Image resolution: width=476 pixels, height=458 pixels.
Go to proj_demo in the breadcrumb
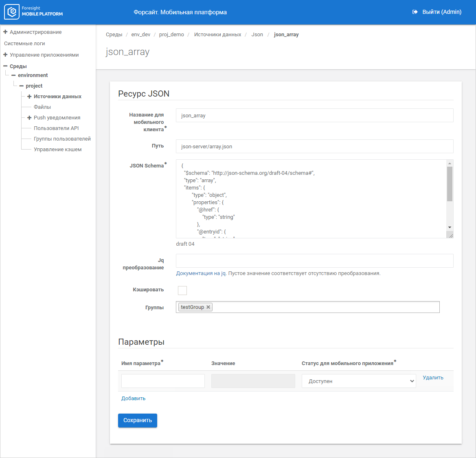click(171, 35)
